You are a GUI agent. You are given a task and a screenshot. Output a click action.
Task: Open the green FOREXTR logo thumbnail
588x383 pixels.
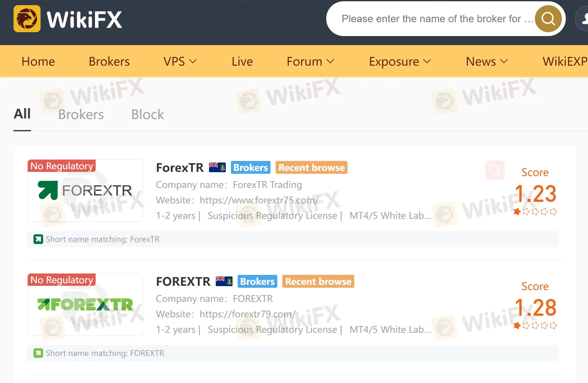[x=85, y=304]
